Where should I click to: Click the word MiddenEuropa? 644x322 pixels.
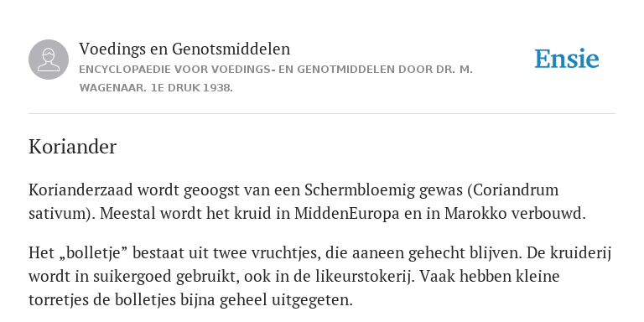346,214
